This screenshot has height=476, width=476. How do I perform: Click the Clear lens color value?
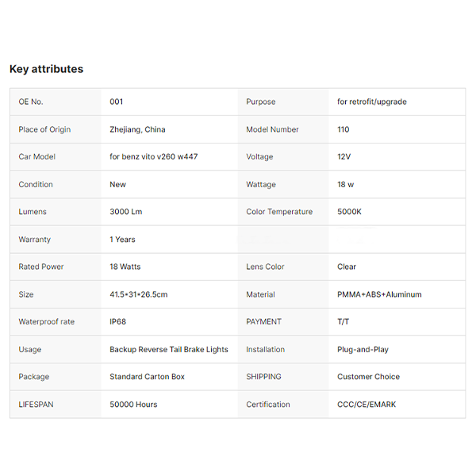(347, 267)
